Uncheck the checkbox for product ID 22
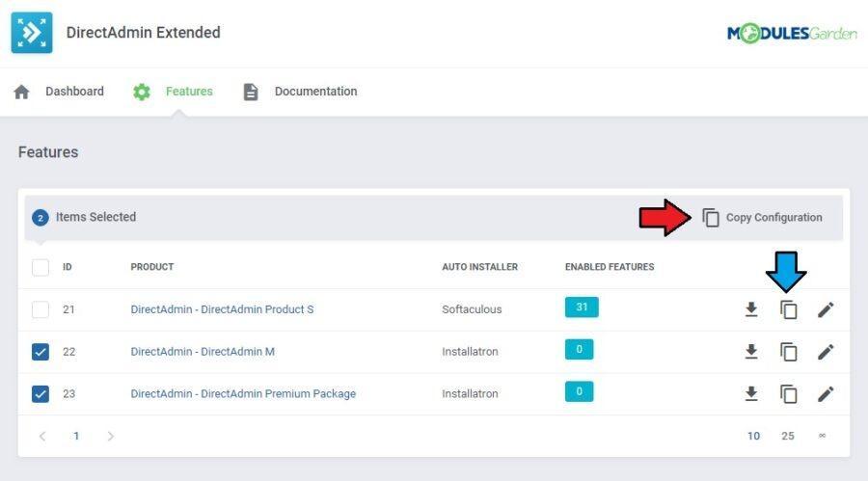The height and width of the screenshot is (481, 868). pyautogui.click(x=41, y=352)
